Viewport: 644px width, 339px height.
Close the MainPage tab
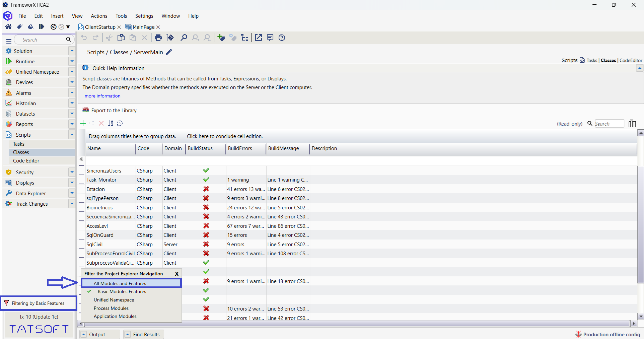tap(158, 27)
